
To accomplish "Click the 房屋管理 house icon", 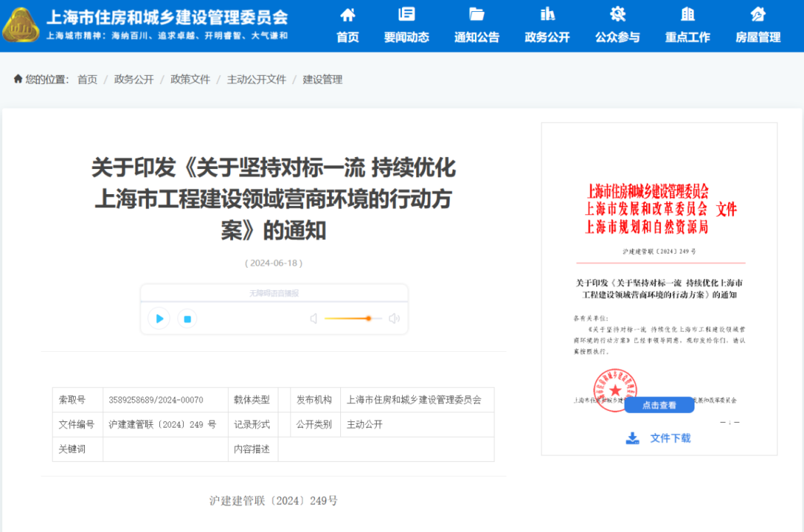I will tap(758, 14).
